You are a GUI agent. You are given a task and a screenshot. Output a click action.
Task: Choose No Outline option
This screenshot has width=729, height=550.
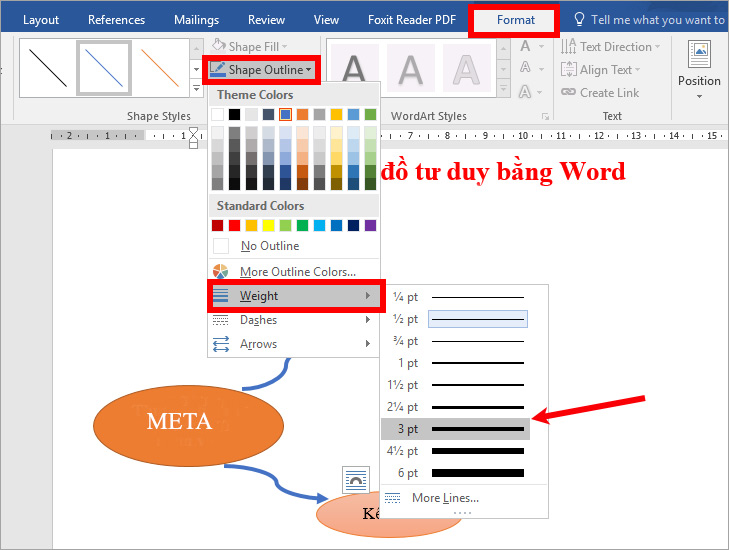click(269, 246)
